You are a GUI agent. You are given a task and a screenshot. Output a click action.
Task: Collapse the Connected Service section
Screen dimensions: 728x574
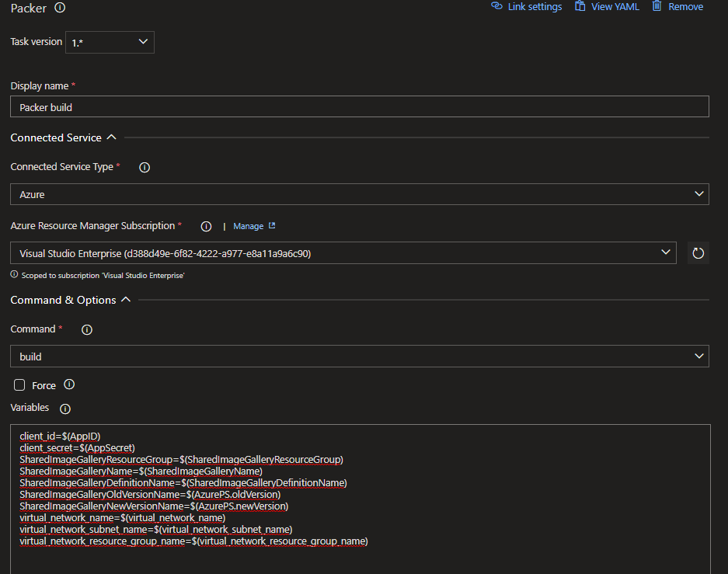pyautogui.click(x=111, y=137)
